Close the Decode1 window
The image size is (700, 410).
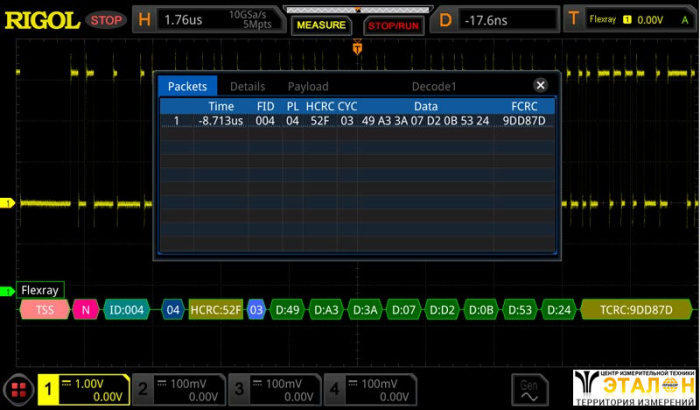click(x=541, y=86)
